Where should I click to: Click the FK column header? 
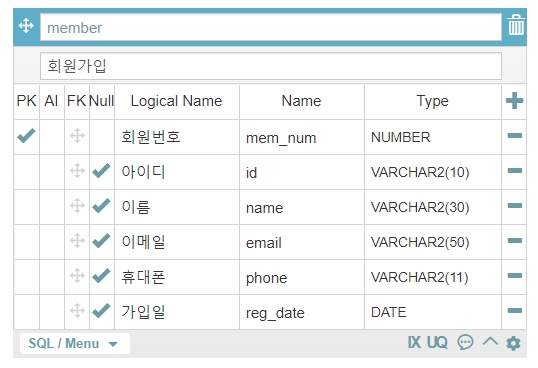point(77,101)
